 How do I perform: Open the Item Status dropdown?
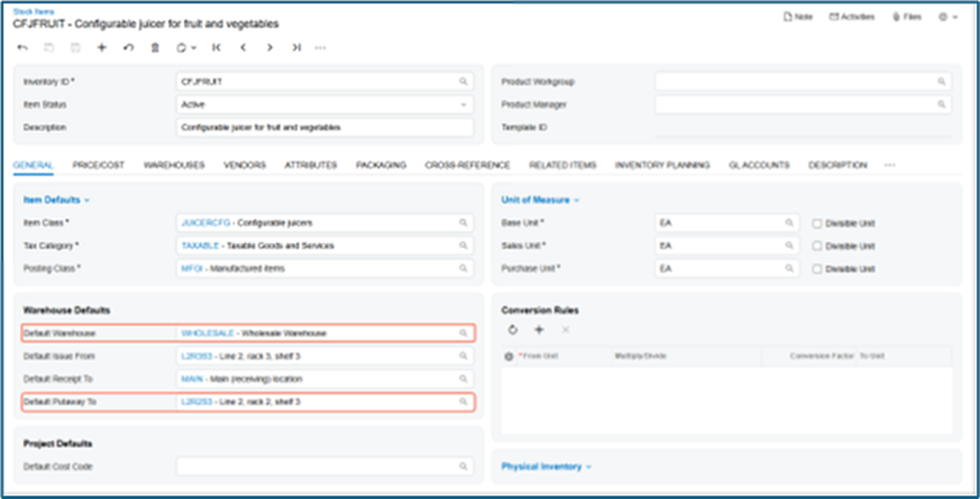[x=463, y=105]
